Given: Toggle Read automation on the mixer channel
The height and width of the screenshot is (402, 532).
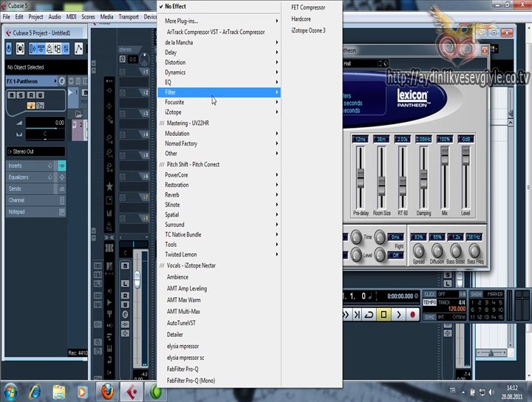Looking at the screenshot, I should click(x=125, y=296).
